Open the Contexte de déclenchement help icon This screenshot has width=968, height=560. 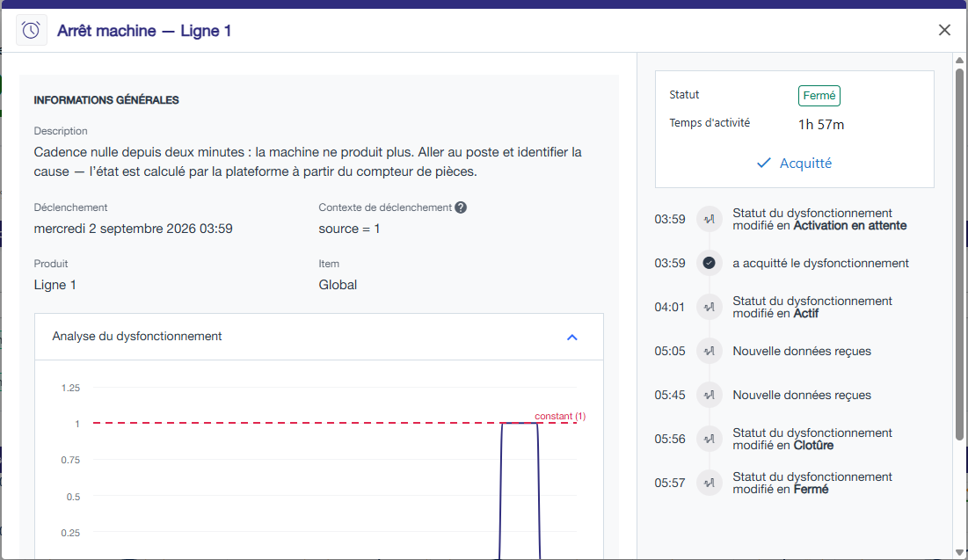tap(461, 207)
